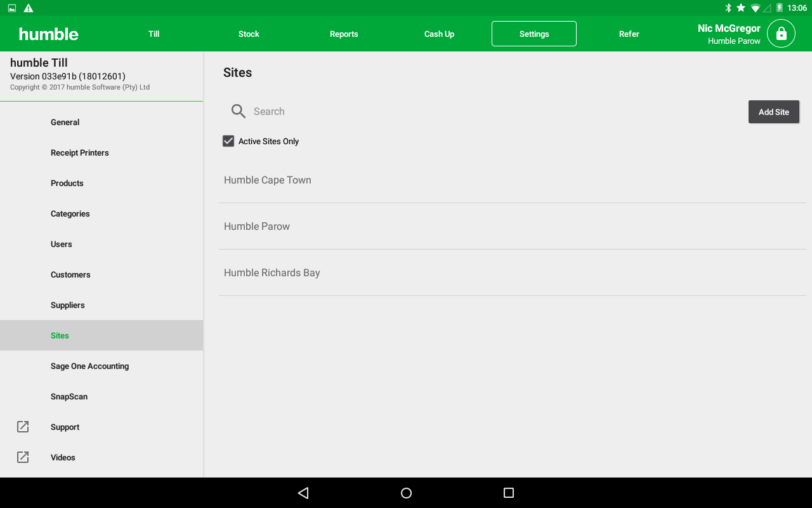This screenshot has width=812, height=508.
Task: Open Receipt Printers settings
Action: [x=101, y=152]
